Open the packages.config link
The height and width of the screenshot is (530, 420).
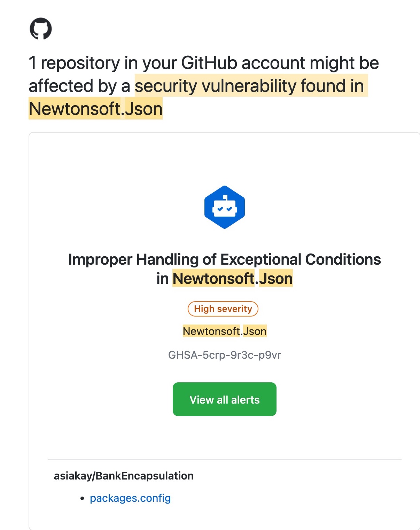coord(130,498)
